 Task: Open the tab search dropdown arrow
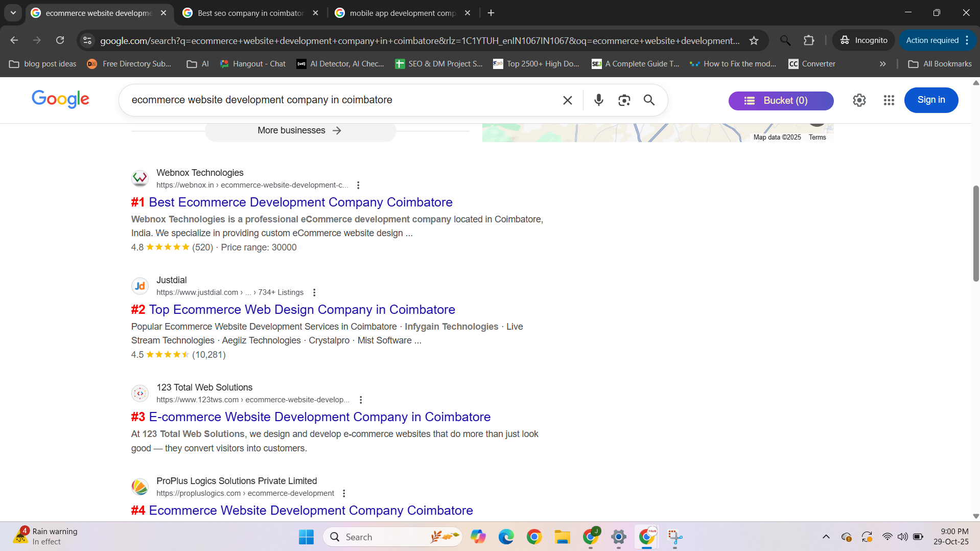click(13, 13)
